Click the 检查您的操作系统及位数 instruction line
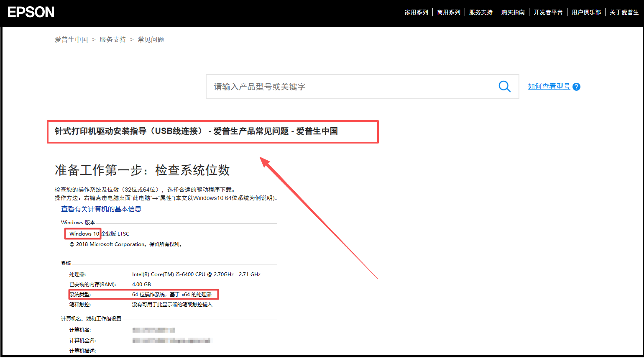Screen dimensions: 644x359 [x=146, y=190]
